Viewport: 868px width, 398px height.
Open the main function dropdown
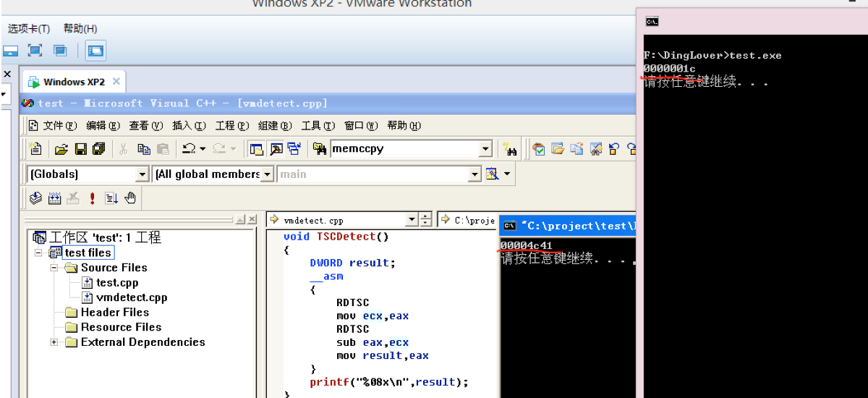tap(475, 174)
